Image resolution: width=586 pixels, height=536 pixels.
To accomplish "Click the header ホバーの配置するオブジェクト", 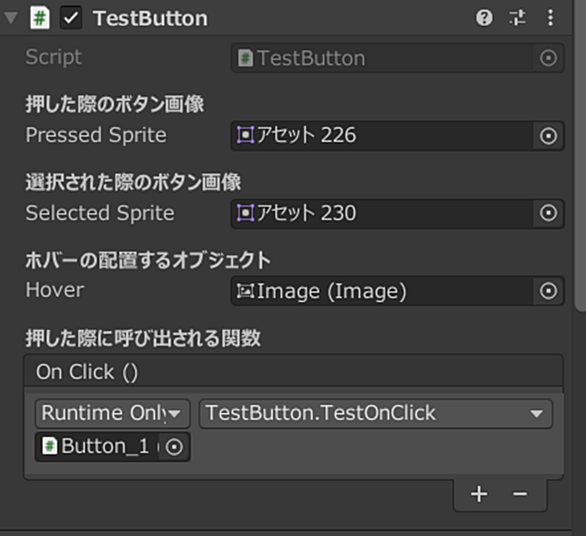I will (148, 260).
